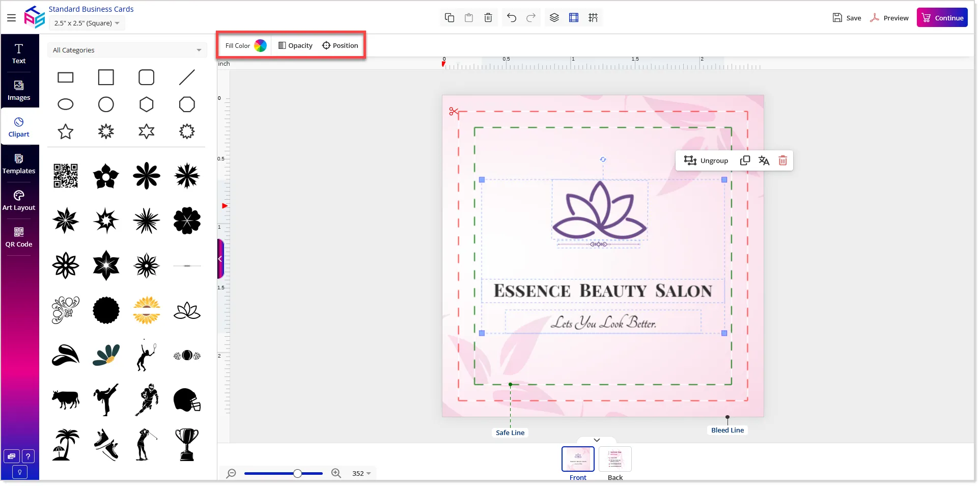Select the Back page thumbnail
Screen dimensions: 980x486
(615, 460)
